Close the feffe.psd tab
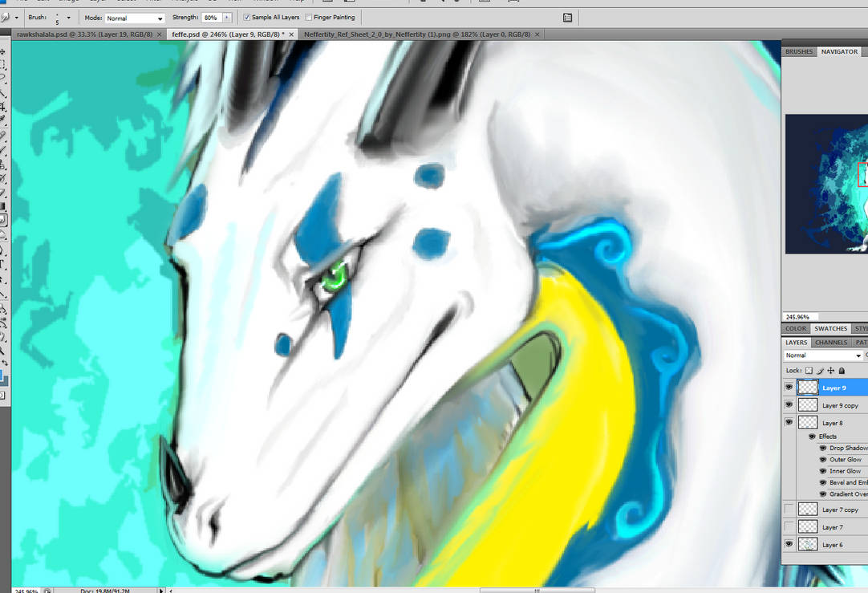 tap(291, 35)
